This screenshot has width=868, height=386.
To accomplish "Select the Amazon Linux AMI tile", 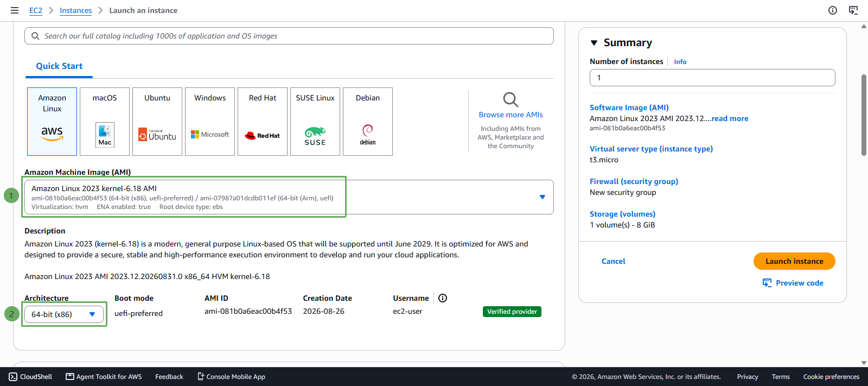I will pos(52,122).
